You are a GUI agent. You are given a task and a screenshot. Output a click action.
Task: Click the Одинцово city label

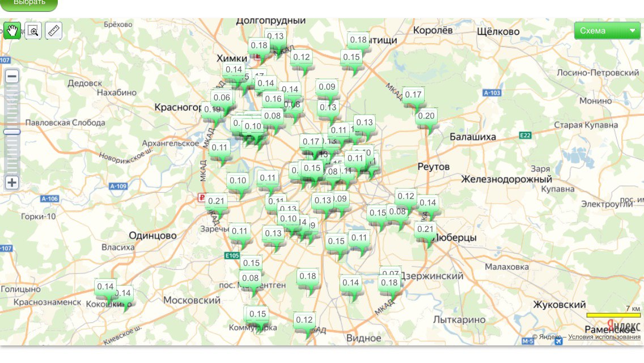coord(153,235)
